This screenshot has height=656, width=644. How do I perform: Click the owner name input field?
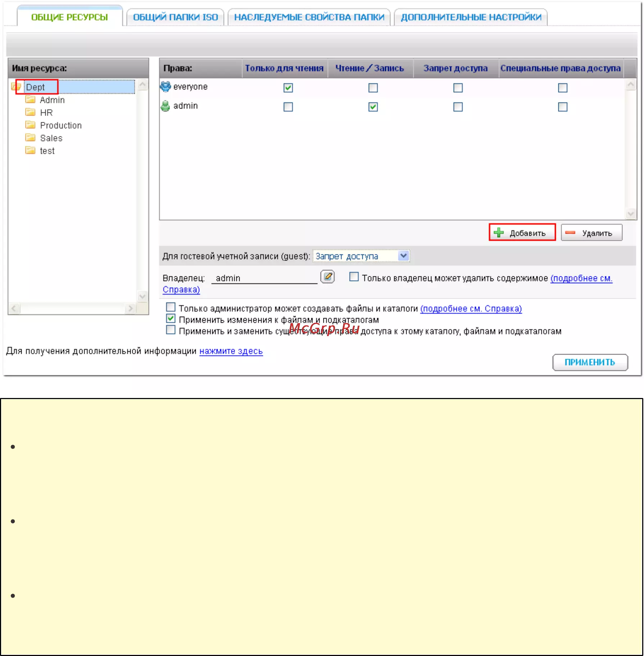[x=264, y=278]
